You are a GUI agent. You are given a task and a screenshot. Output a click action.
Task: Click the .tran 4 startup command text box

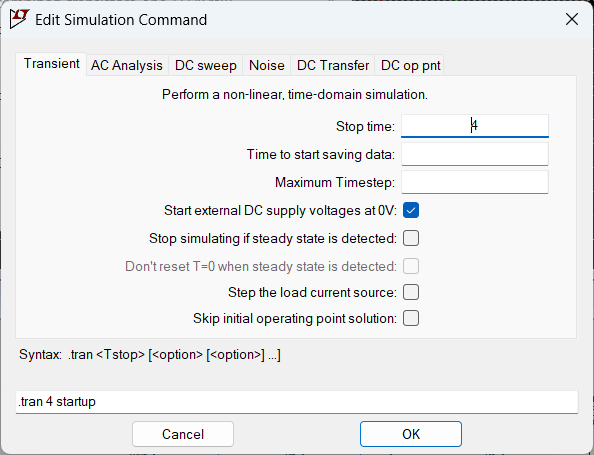(x=297, y=402)
